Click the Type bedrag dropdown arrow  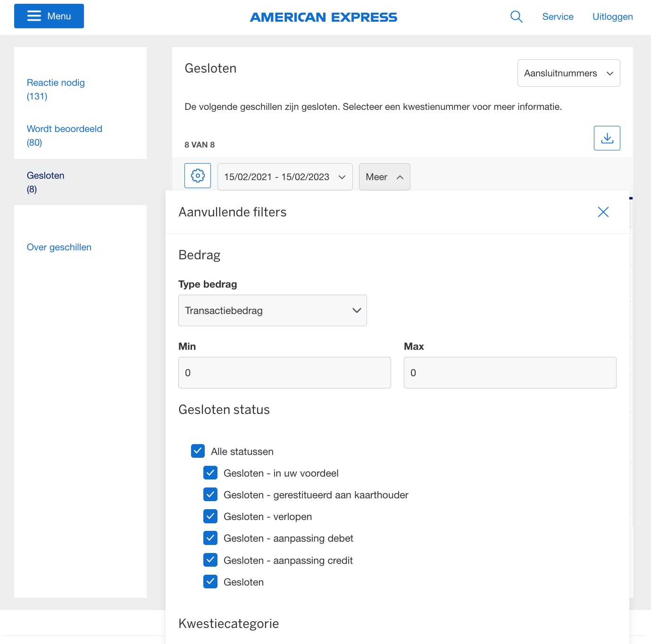click(356, 310)
